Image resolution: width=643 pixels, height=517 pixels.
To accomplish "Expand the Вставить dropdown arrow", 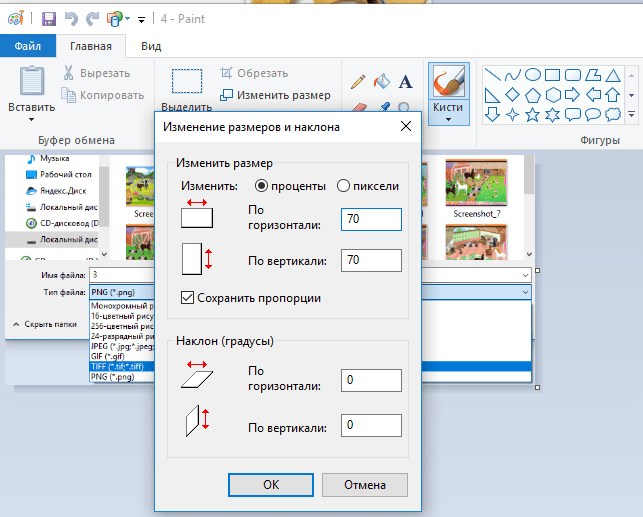I will (x=31, y=120).
